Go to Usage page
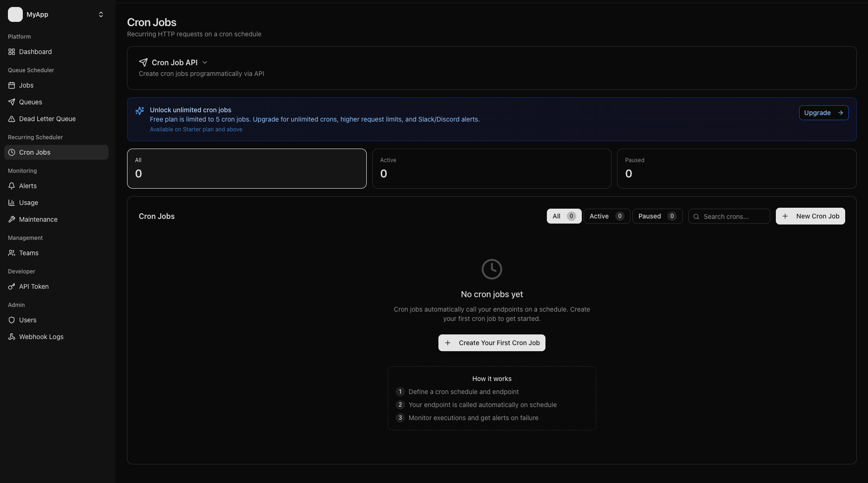This screenshot has height=483, width=868. pos(56,203)
